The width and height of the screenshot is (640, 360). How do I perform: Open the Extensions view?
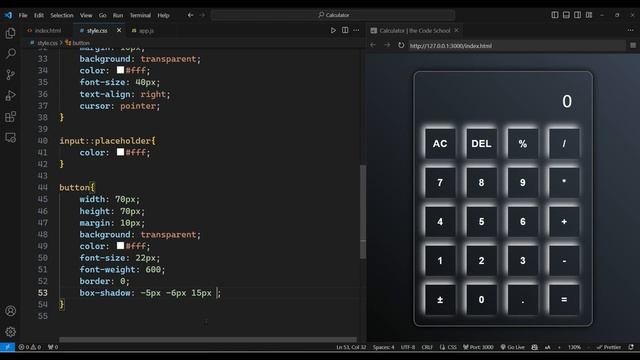[11, 117]
